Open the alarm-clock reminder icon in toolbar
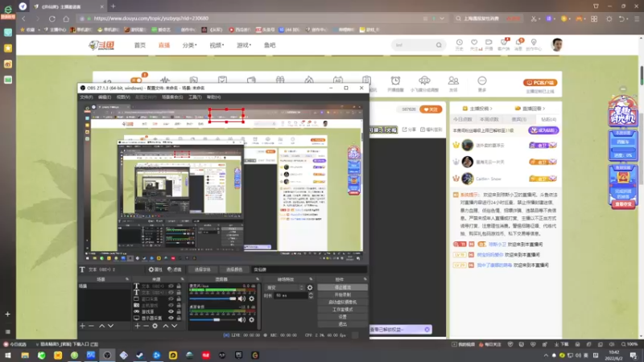This screenshot has width=644, height=362. coord(395,80)
